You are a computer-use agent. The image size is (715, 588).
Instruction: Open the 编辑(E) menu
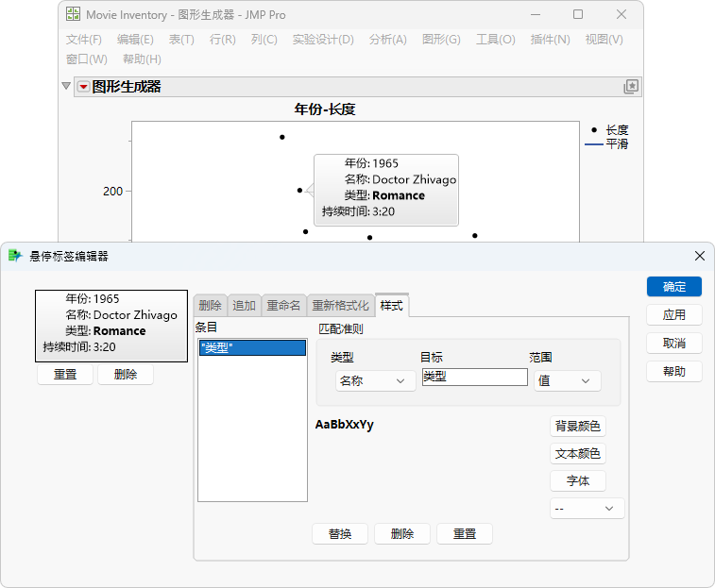(135, 40)
